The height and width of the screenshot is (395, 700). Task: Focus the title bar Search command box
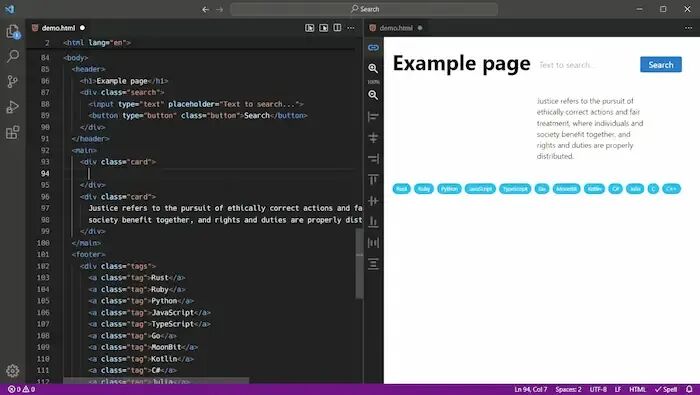coord(364,9)
